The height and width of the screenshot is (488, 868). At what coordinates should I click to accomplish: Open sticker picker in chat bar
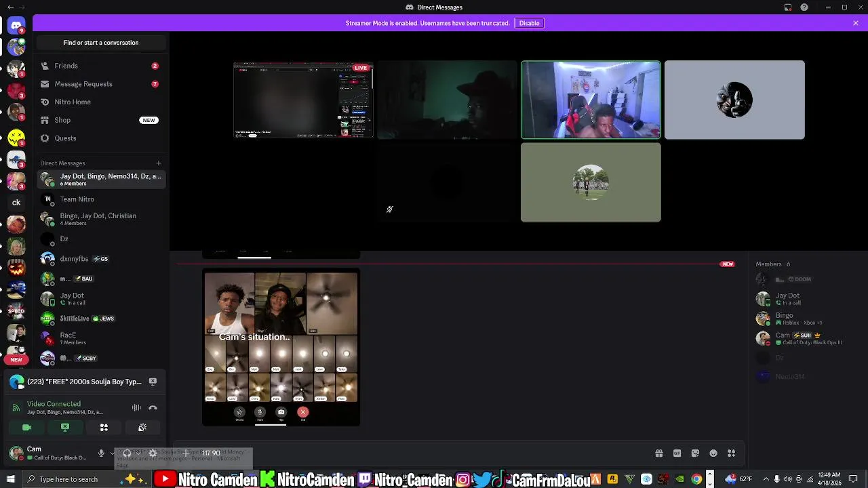pyautogui.click(x=695, y=453)
